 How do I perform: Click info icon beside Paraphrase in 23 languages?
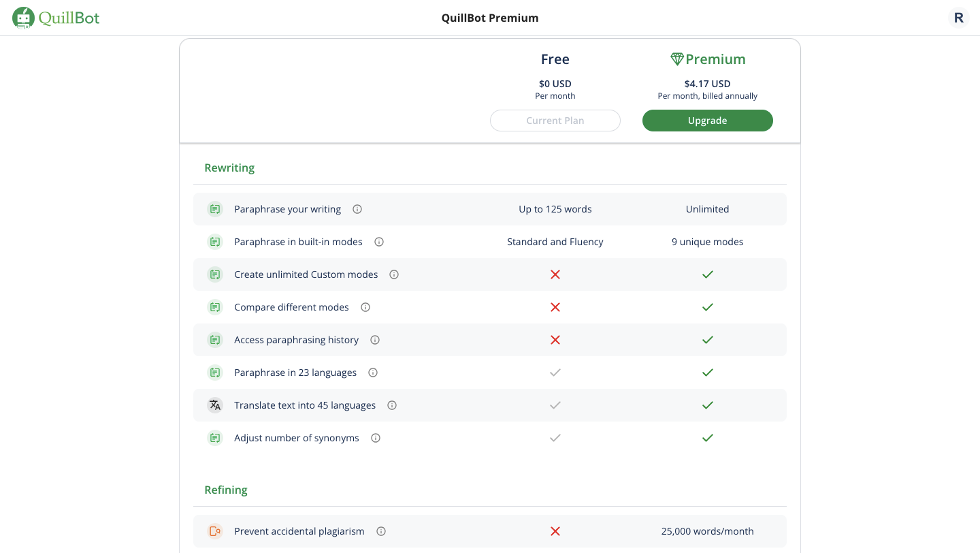373,373
